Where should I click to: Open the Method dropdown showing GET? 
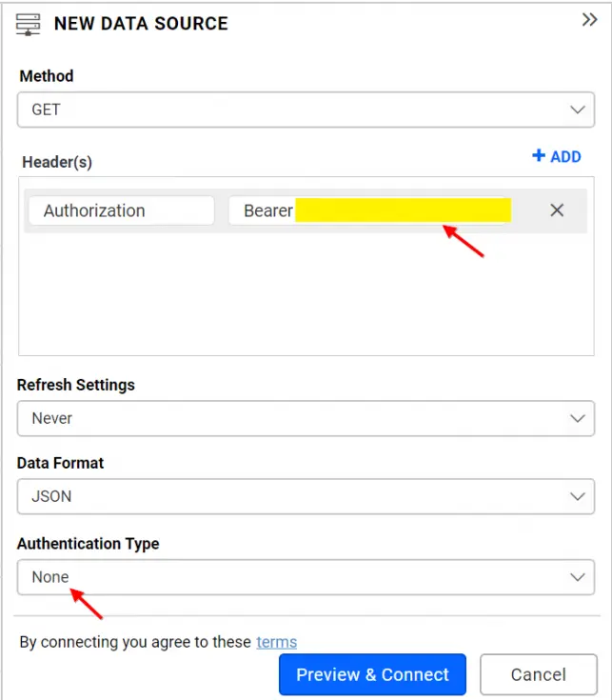tap(306, 110)
